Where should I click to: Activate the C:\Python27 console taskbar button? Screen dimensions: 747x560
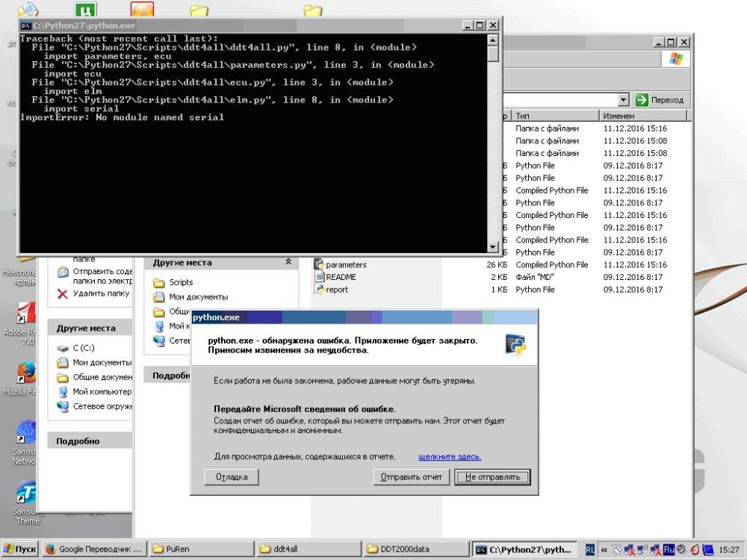pyautogui.click(x=524, y=549)
